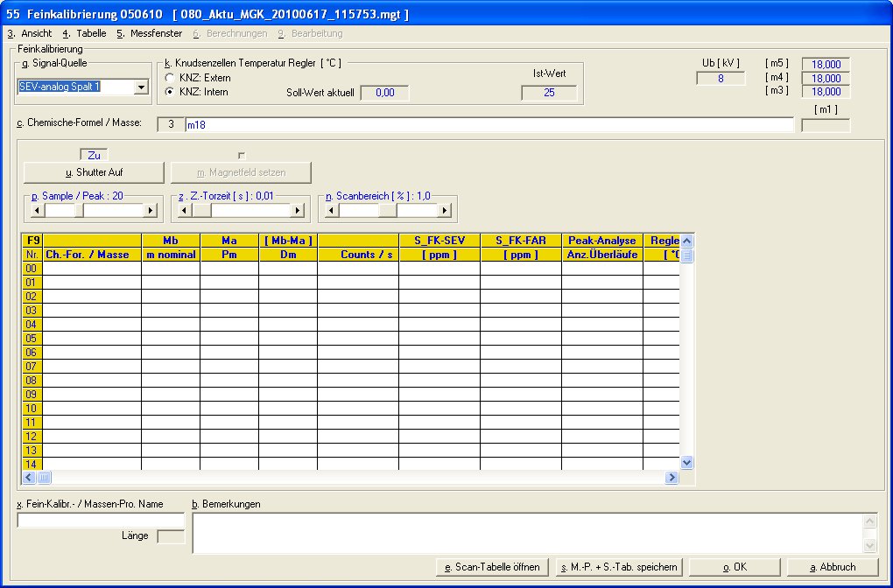Click the Magnetfeld setzen button
Screen dimensions: 893x588
pyautogui.click(x=241, y=172)
